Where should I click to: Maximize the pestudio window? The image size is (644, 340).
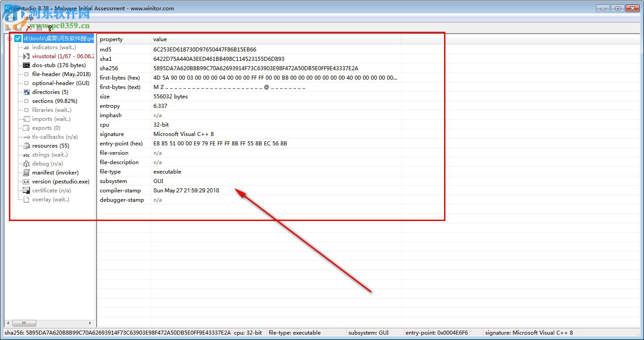click(x=618, y=8)
